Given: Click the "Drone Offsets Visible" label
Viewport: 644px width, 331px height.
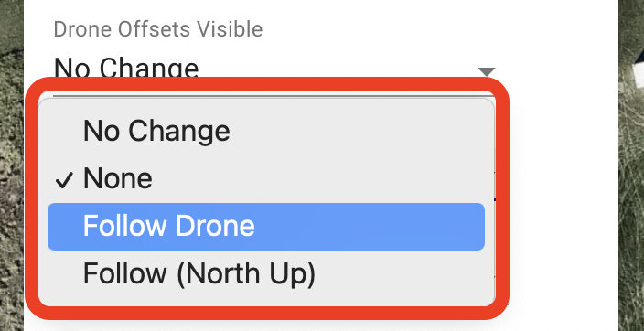Looking at the screenshot, I should pos(158,29).
